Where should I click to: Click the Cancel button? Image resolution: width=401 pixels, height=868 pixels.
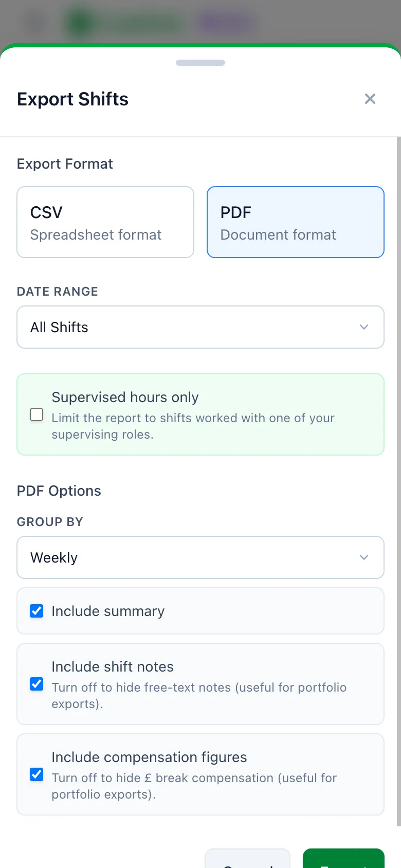coord(247,864)
